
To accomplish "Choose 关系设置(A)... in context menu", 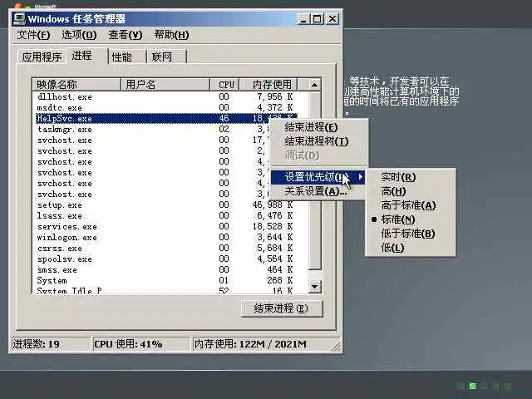I will [x=318, y=191].
